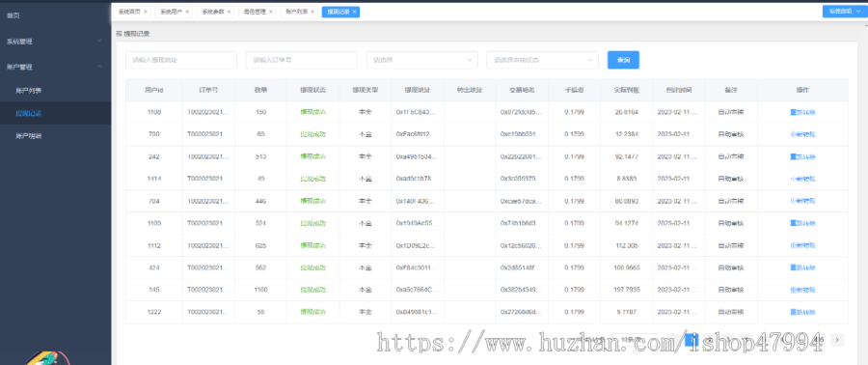Click the 订单号 column header

pos(208,90)
